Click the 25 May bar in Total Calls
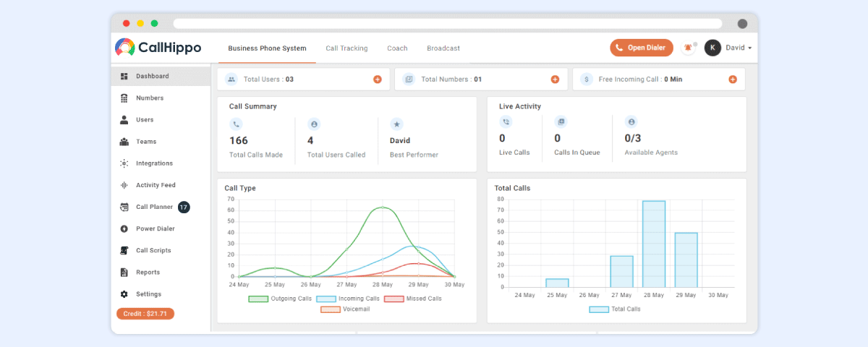The image size is (868, 347). tap(557, 283)
